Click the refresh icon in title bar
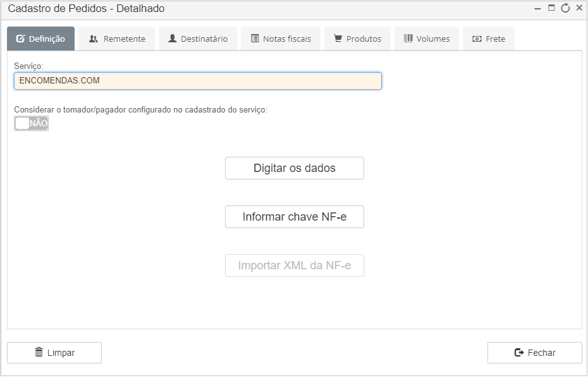Screen dimensions: 588x378 click(565, 8)
